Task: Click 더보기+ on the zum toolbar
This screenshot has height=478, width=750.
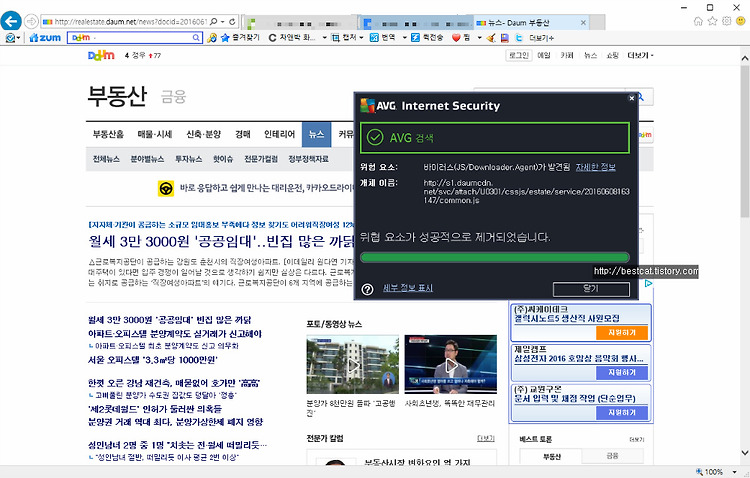Action: (x=541, y=38)
